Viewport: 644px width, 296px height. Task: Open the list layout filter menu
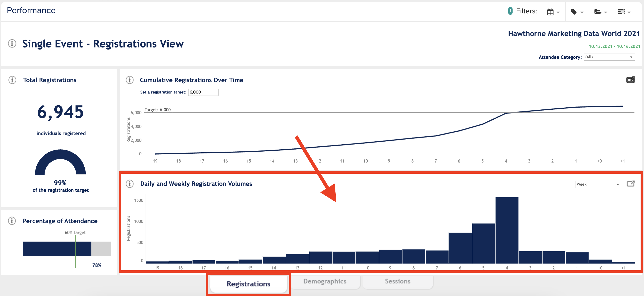(x=624, y=12)
